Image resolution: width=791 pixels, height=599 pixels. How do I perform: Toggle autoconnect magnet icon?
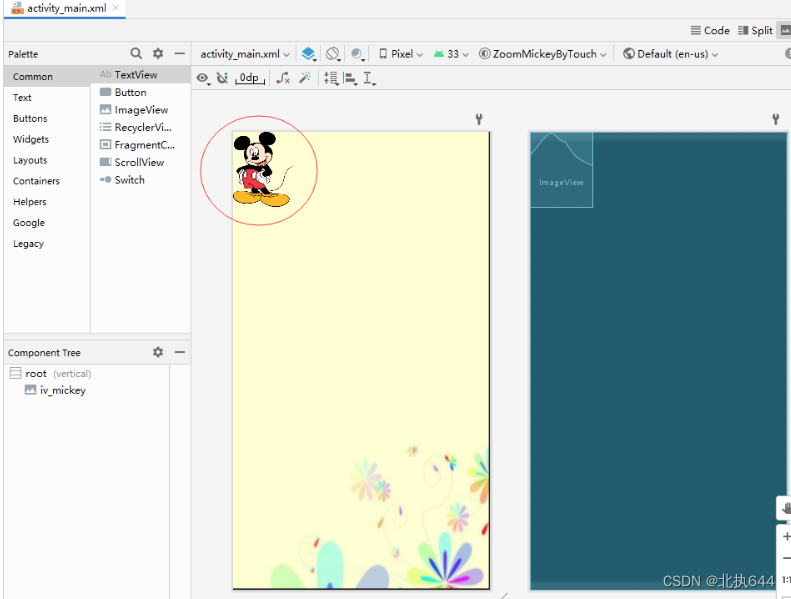click(x=222, y=78)
